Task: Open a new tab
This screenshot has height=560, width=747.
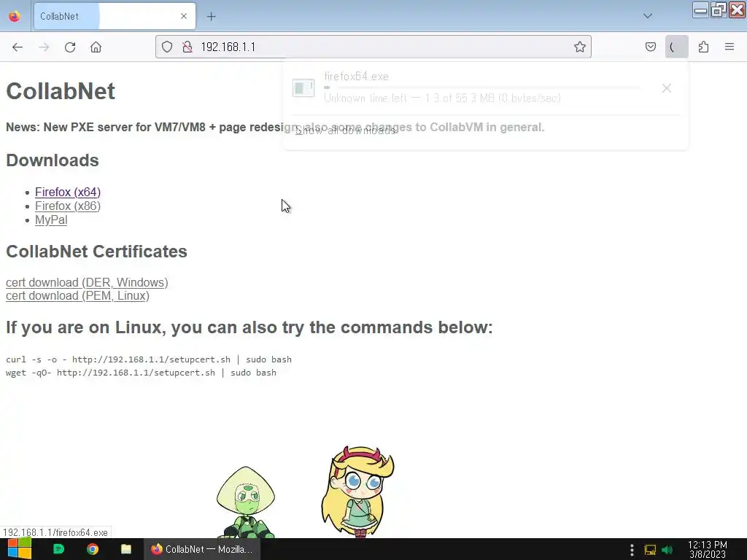Action: [211, 17]
